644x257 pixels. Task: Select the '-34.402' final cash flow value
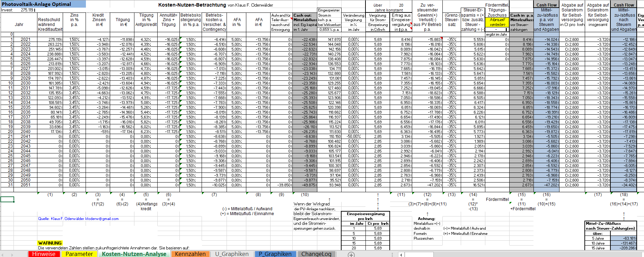[624, 185]
